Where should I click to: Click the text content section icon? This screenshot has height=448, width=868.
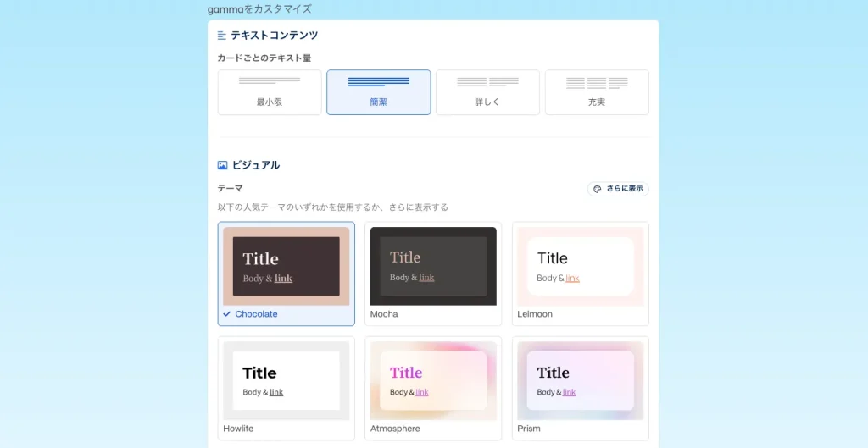pos(222,36)
